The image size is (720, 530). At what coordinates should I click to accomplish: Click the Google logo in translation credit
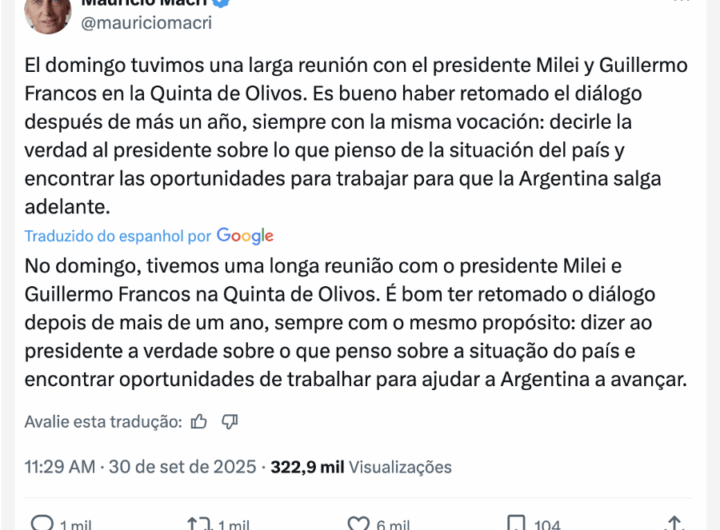point(245,236)
